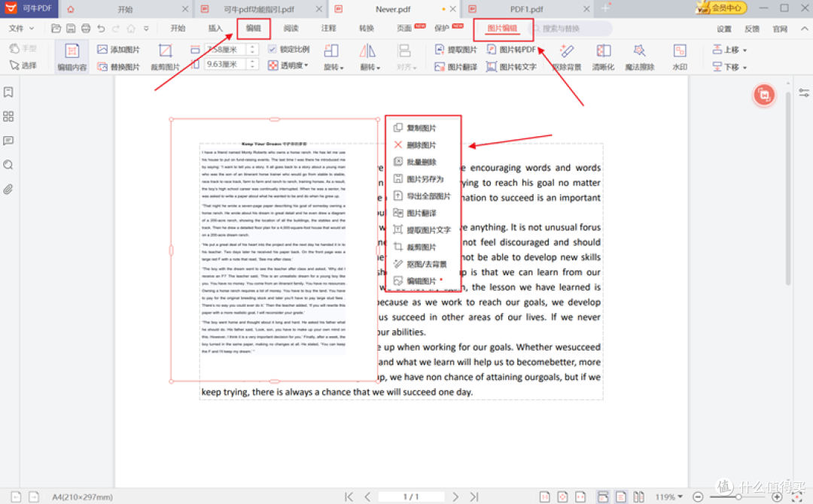The width and height of the screenshot is (813, 504).
Task: Select the 编辑内容 (edit content) tool
Action: point(72,56)
